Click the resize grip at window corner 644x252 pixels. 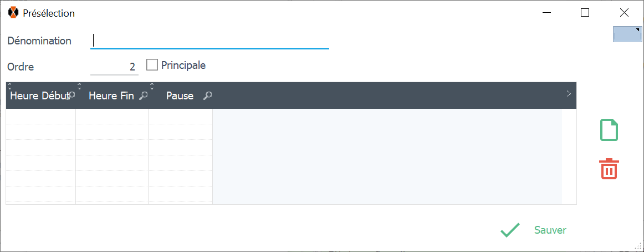click(638, 246)
